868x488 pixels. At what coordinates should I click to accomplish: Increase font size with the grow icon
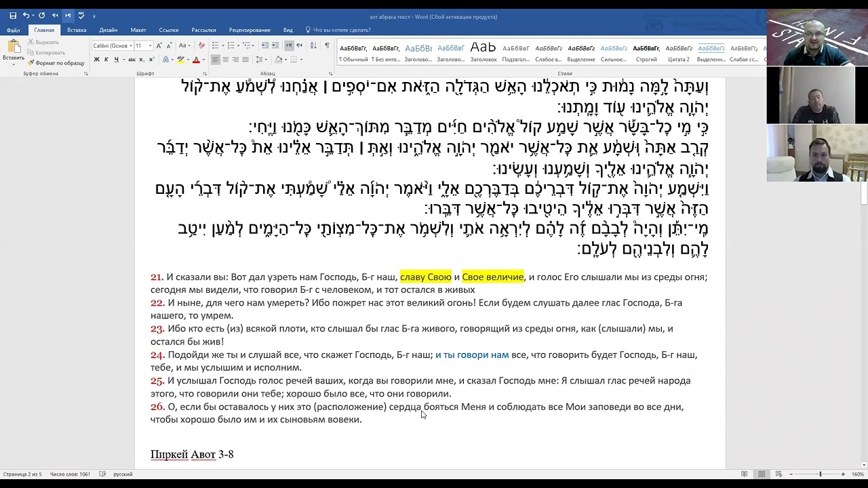(x=159, y=45)
